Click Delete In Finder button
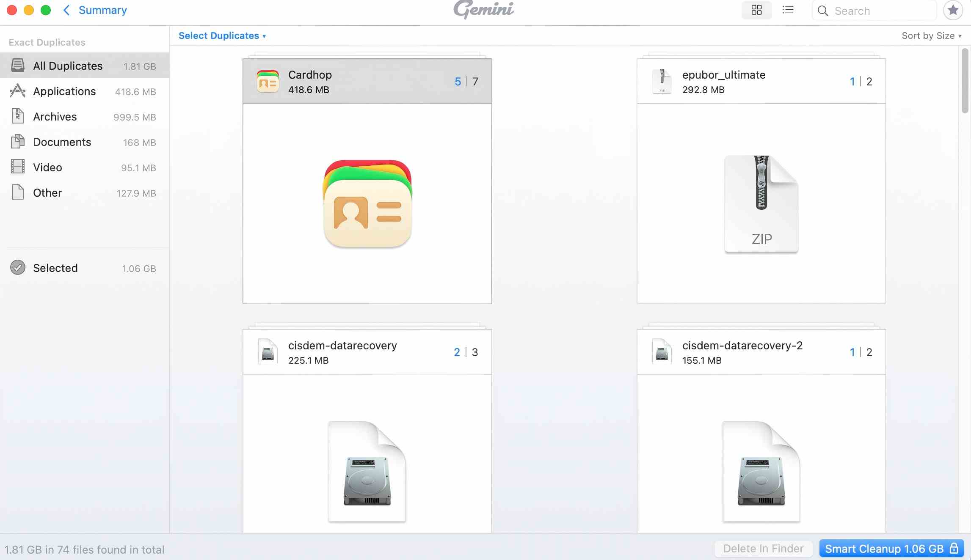The height and width of the screenshot is (560, 971). coord(763,549)
